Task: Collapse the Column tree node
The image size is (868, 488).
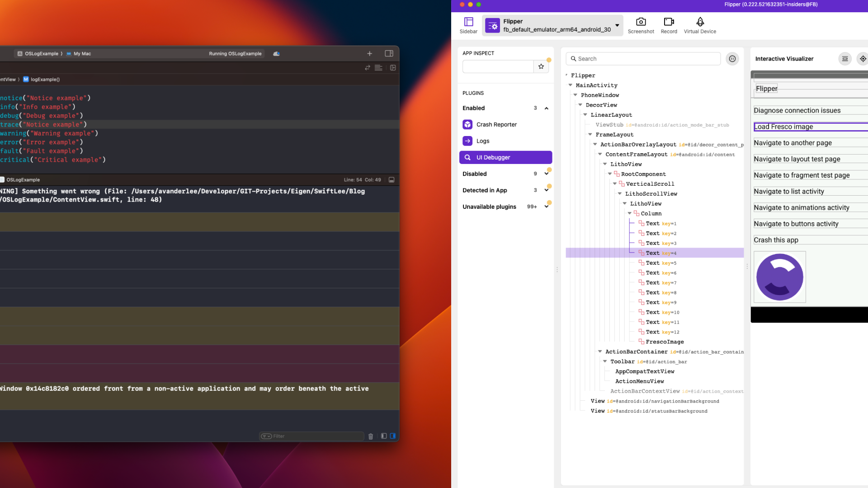Action: 629,213
